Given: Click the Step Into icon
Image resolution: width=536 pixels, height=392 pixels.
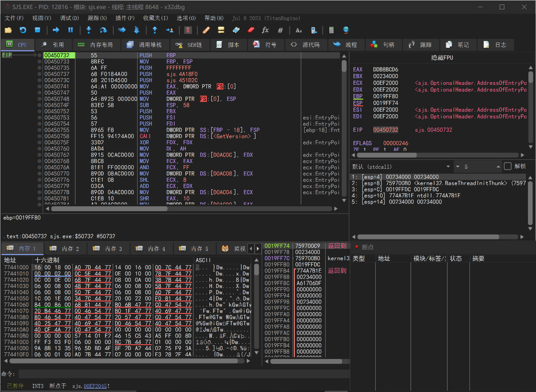Looking at the screenshot, I should point(88,30).
